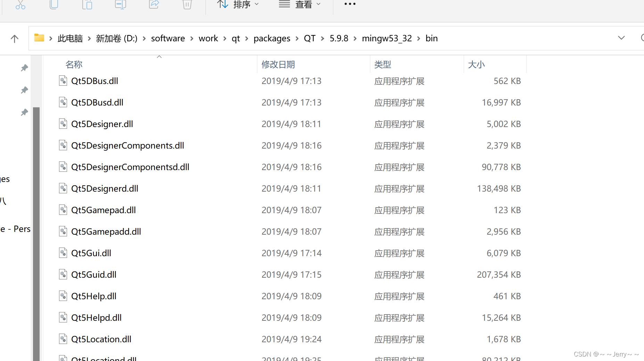Click the Rename icon in the toolbar
The height and width of the screenshot is (361, 644).
click(x=120, y=5)
